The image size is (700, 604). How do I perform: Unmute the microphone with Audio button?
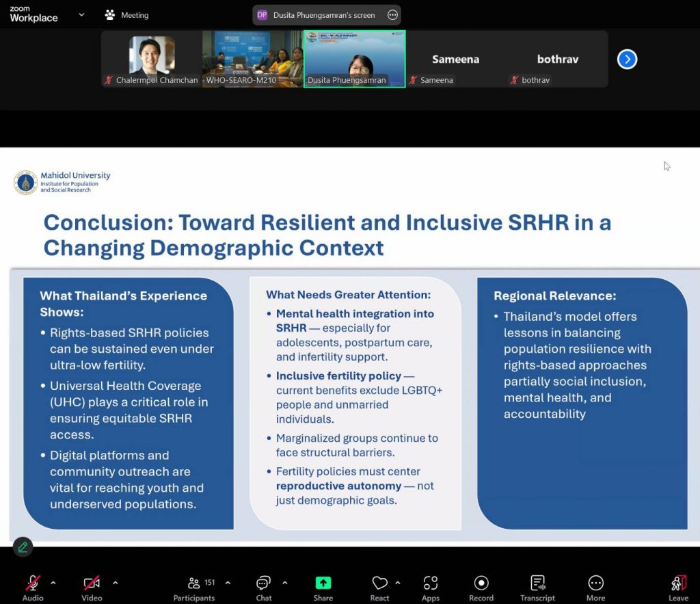click(x=32, y=583)
